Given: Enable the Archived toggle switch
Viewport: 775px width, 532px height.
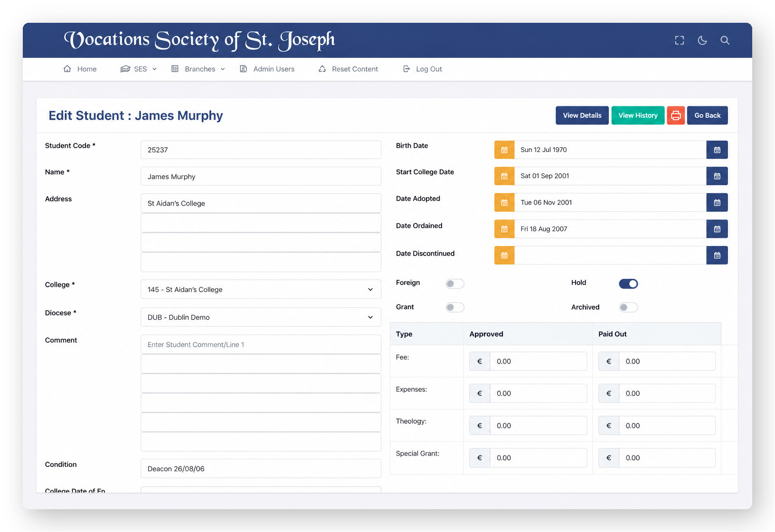Looking at the screenshot, I should coord(628,307).
